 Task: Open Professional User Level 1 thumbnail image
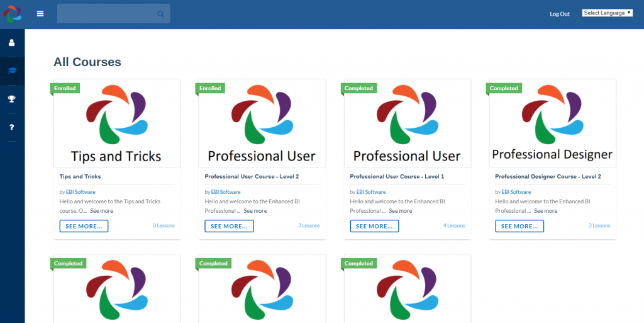coord(408,123)
